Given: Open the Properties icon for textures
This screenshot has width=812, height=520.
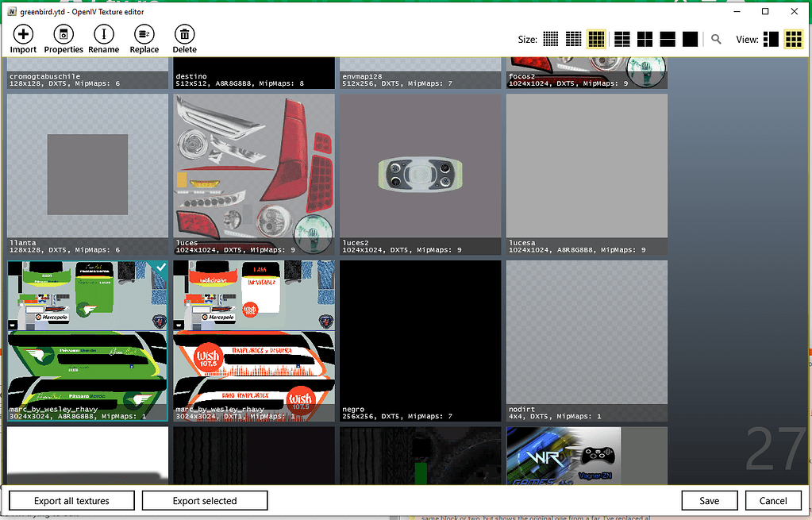Looking at the screenshot, I should [x=63, y=33].
